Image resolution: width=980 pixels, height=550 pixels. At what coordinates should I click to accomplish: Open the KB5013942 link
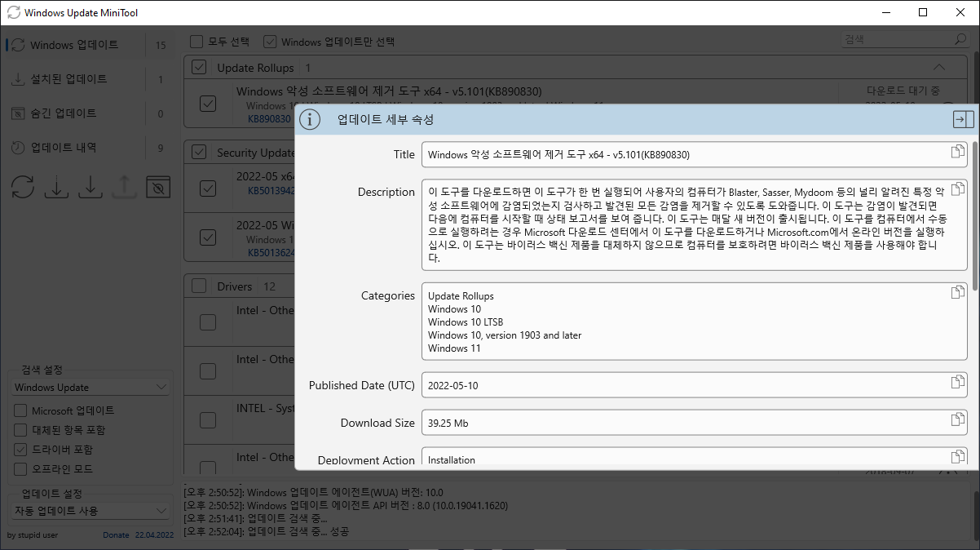(x=269, y=192)
